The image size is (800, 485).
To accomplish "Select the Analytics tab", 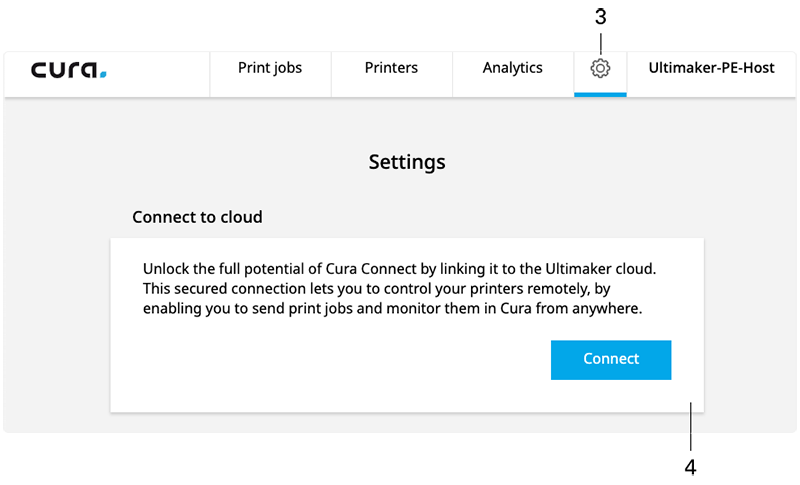I will 512,69.
